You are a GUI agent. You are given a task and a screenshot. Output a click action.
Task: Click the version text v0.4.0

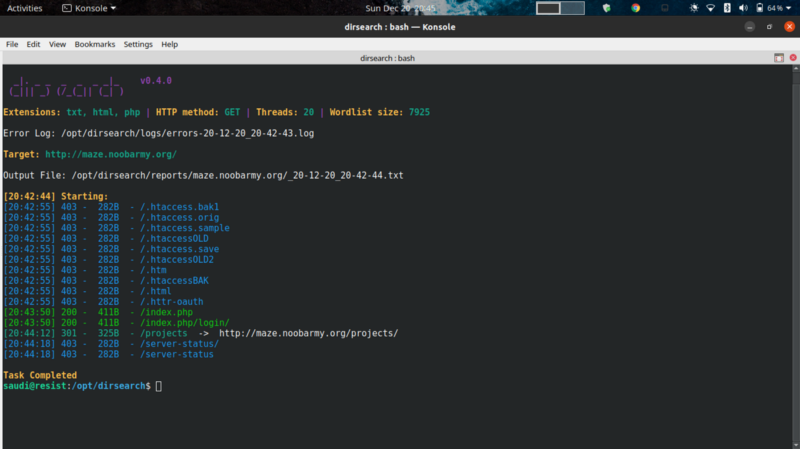[156, 81]
